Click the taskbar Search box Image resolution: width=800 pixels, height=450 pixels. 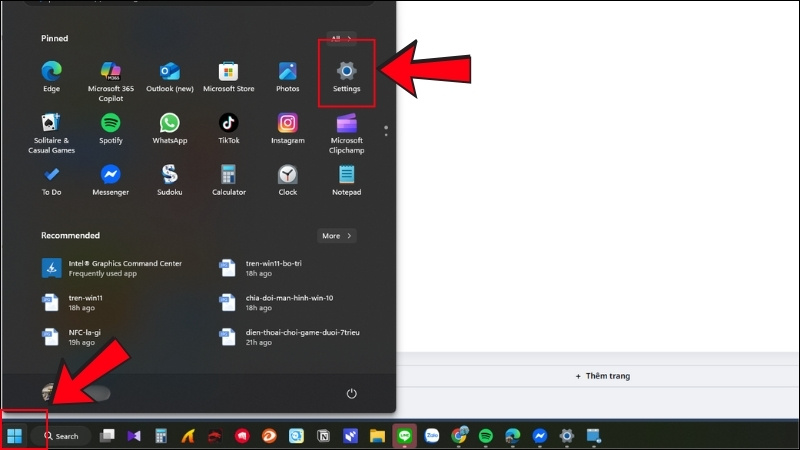click(61, 436)
